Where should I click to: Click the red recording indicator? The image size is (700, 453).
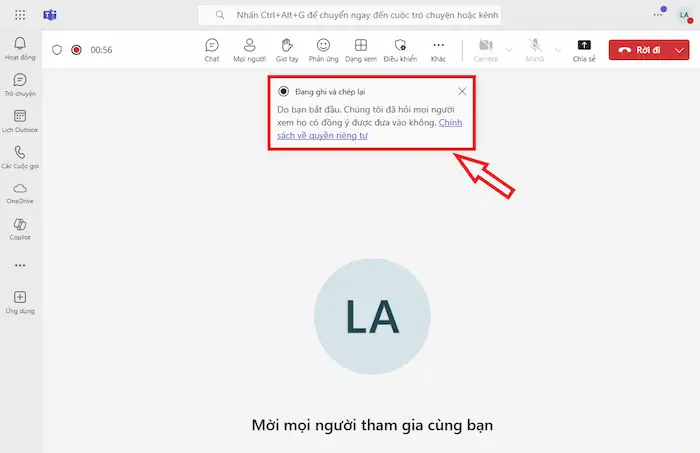(x=76, y=49)
